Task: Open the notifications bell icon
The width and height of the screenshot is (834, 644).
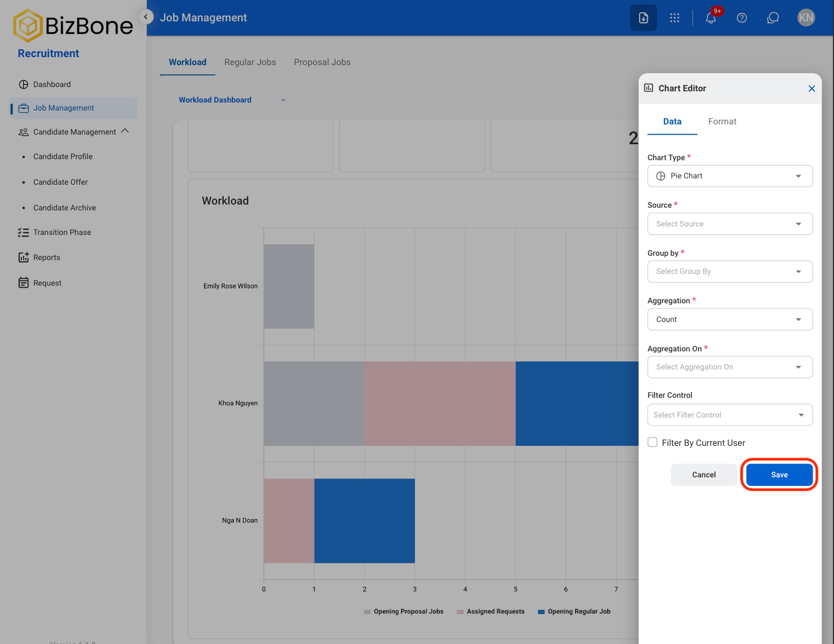Action: tap(711, 18)
